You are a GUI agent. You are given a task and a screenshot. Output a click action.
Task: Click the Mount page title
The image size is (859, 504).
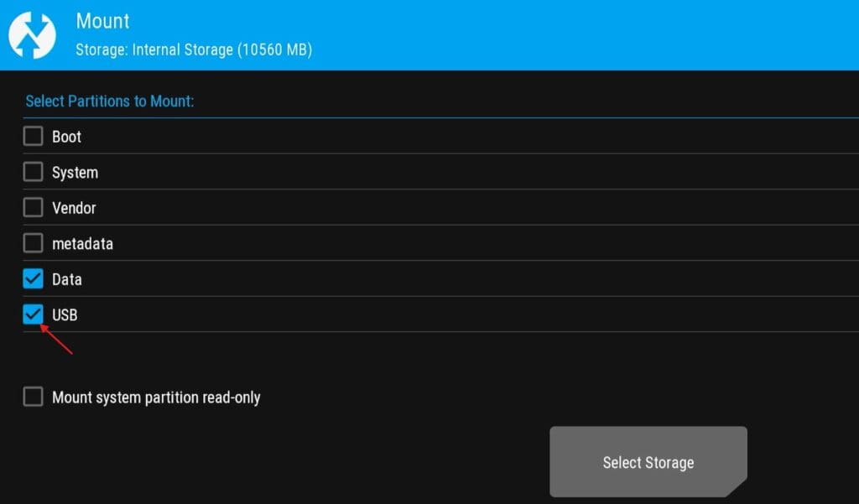pos(102,21)
